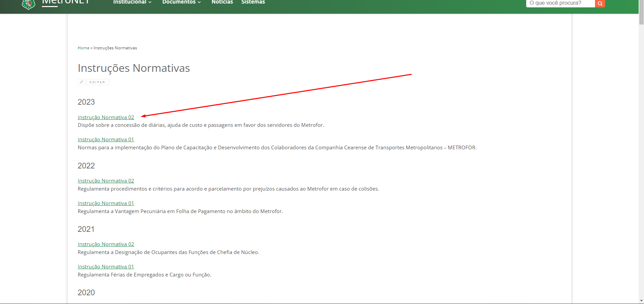This screenshot has height=304, width=644.
Task: Expand the Documentos dropdown menu
Action: 182,2
